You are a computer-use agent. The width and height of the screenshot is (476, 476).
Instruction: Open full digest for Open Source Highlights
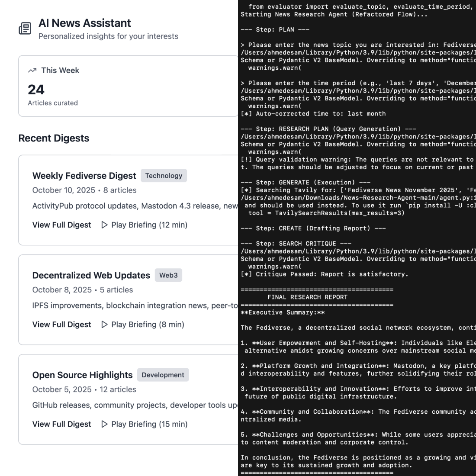click(x=61, y=424)
